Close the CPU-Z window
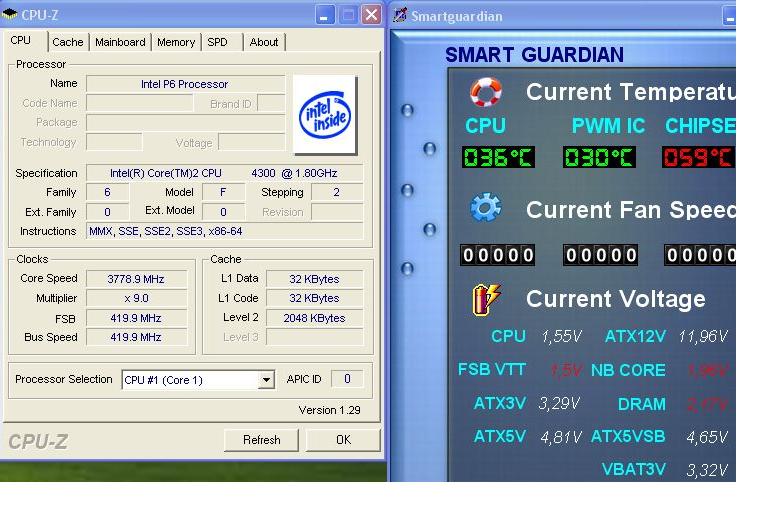Image resolution: width=776 pixels, height=531 pixels. tap(371, 15)
